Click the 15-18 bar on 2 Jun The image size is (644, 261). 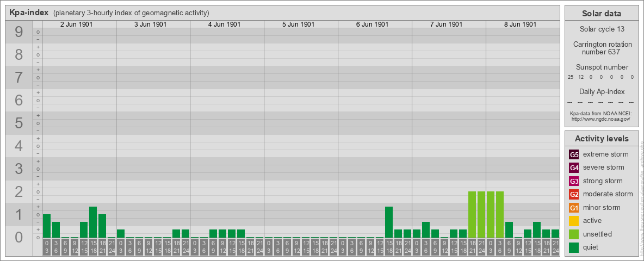point(93,222)
